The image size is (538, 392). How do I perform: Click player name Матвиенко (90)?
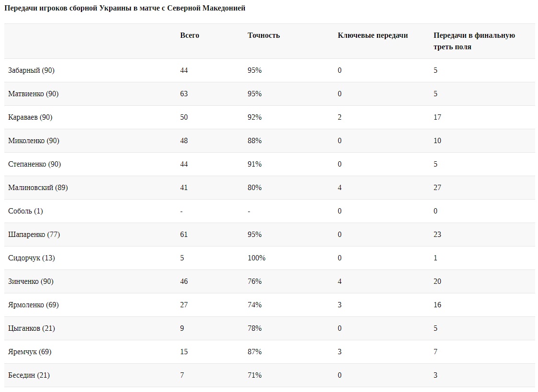[33, 94]
